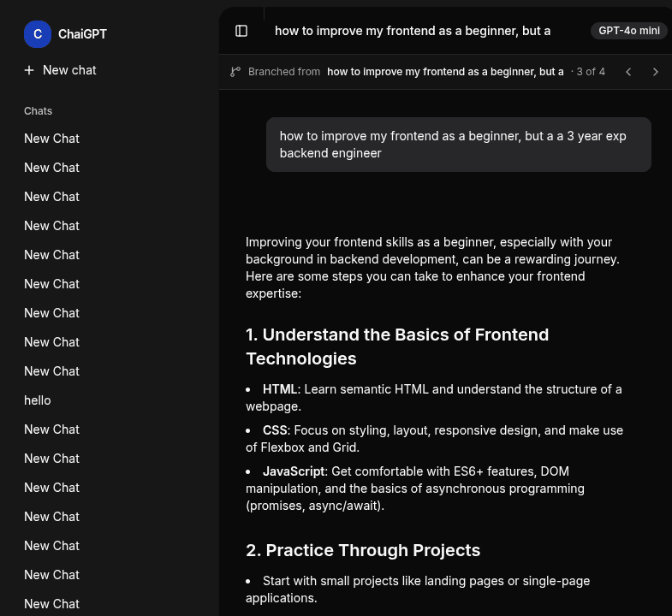The height and width of the screenshot is (616, 672).
Task: Click the bold JavaScript bullet label
Action: pyautogui.click(x=294, y=471)
